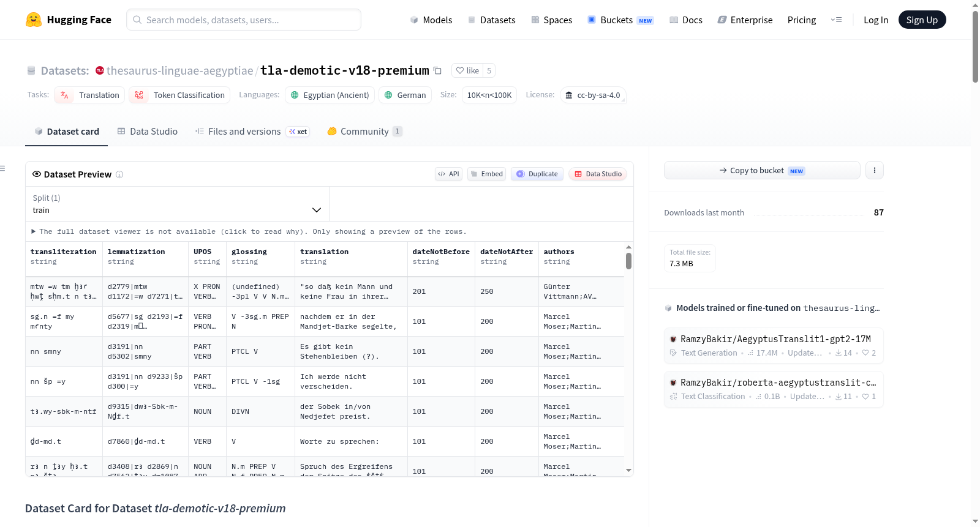Image resolution: width=980 pixels, height=527 pixels.
Task: Click the page vertical scrollbar thumb
Action: pos(975,47)
